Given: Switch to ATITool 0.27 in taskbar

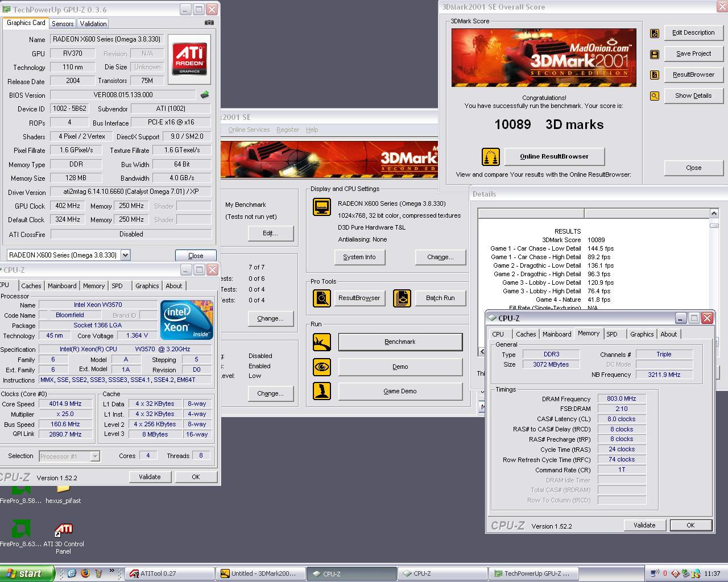Looking at the screenshot, I should point(170,573).
